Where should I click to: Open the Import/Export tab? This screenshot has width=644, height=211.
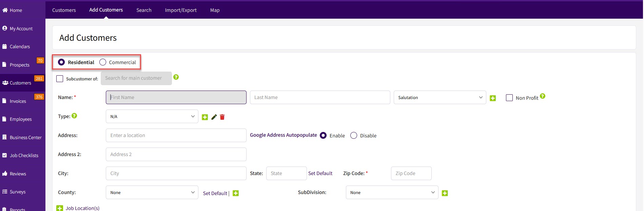coord(181,10)
